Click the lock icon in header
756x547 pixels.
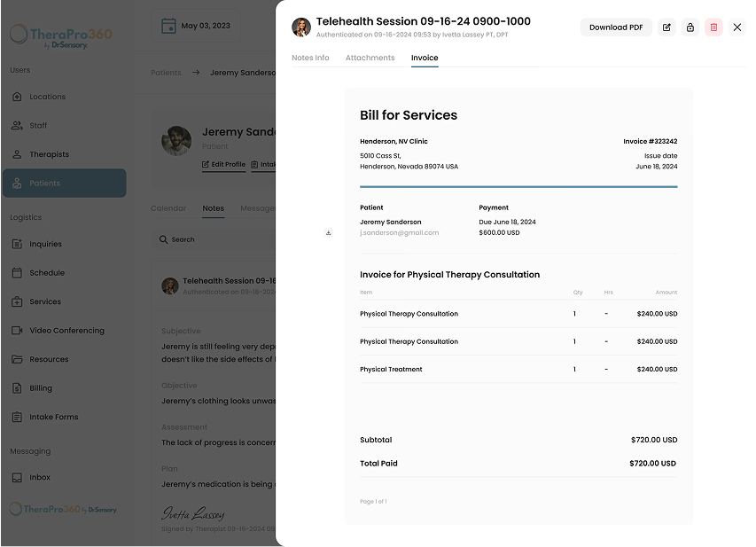690,27
